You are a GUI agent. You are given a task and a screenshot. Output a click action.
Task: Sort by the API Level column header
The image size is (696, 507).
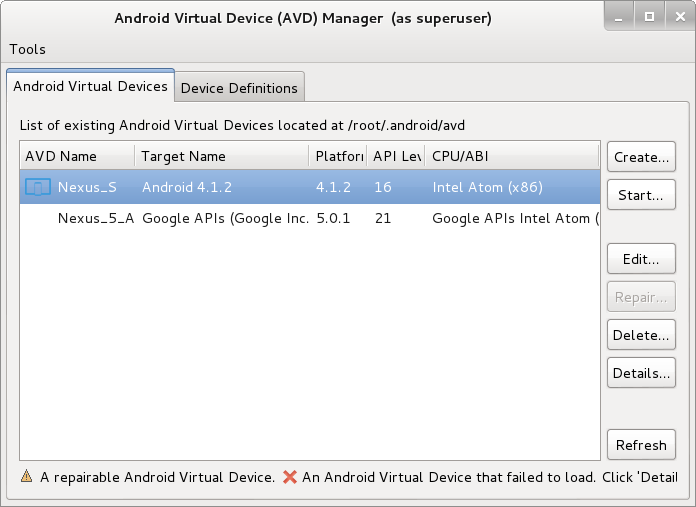tap(396, 156)
